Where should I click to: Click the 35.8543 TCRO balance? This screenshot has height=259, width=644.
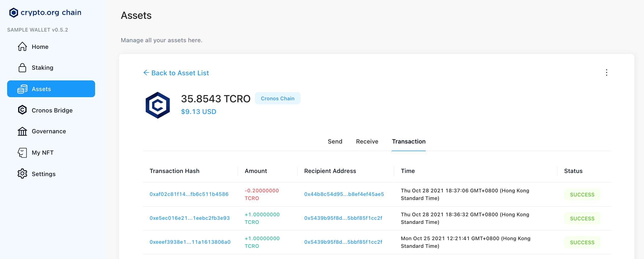[216, 99]
